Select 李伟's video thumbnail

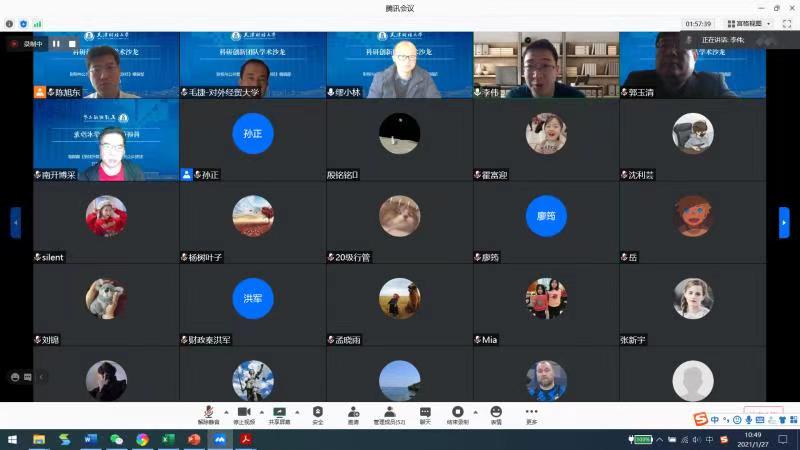click(x=546, y=64)
